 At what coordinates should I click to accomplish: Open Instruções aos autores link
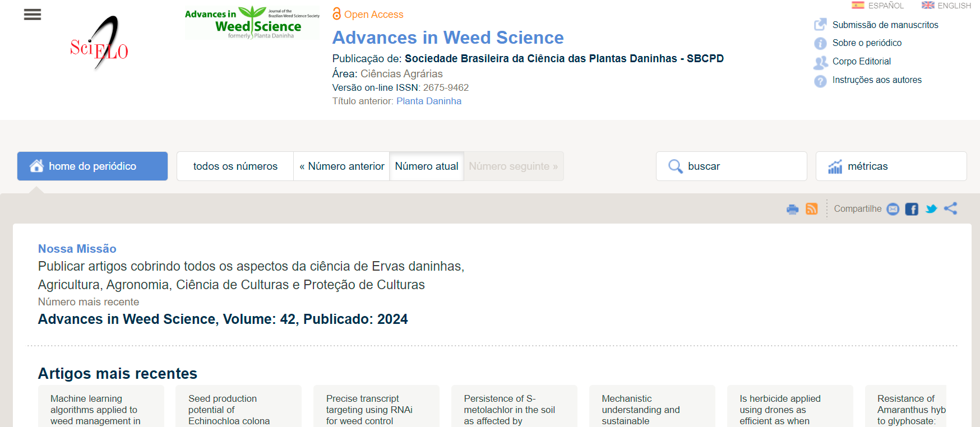tap(877, 80)
